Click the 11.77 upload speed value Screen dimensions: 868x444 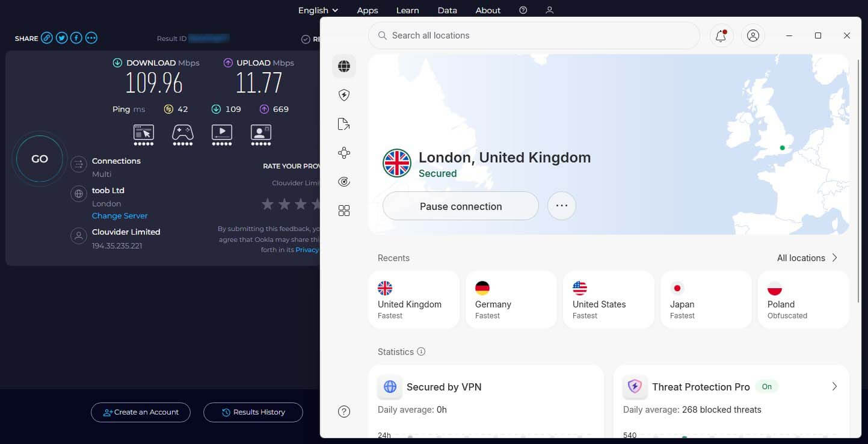(259, 83)
